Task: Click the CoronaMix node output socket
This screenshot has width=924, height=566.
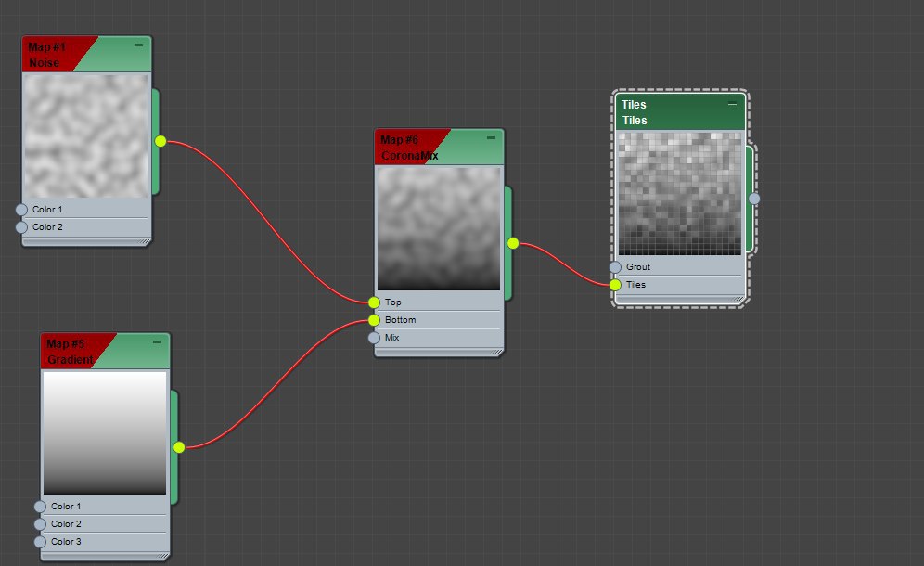Action: 513,243
